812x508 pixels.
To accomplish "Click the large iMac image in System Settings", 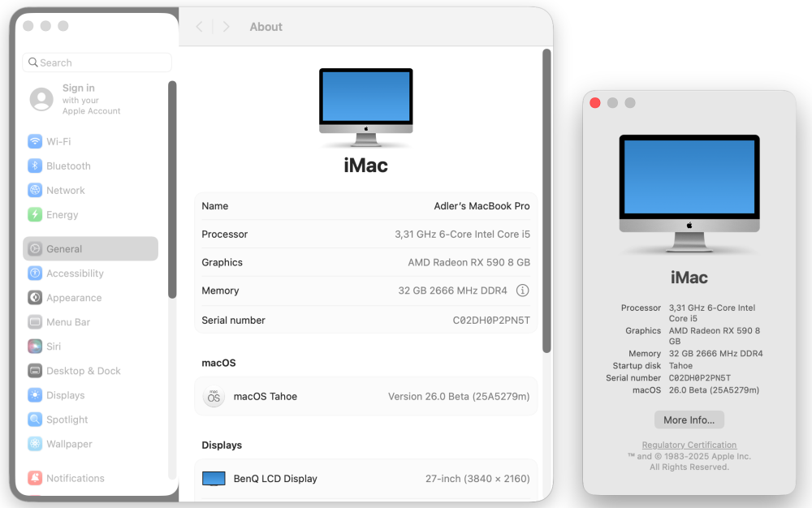I will (x=365, y=108).
